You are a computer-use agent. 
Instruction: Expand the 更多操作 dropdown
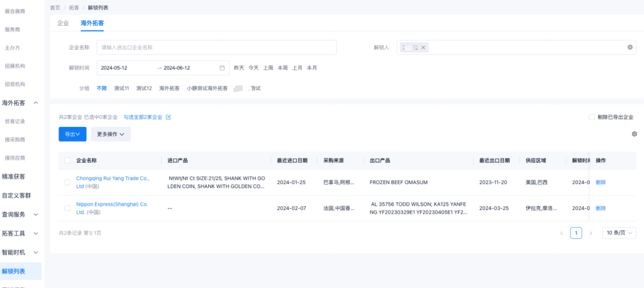(x=111, y=134)
